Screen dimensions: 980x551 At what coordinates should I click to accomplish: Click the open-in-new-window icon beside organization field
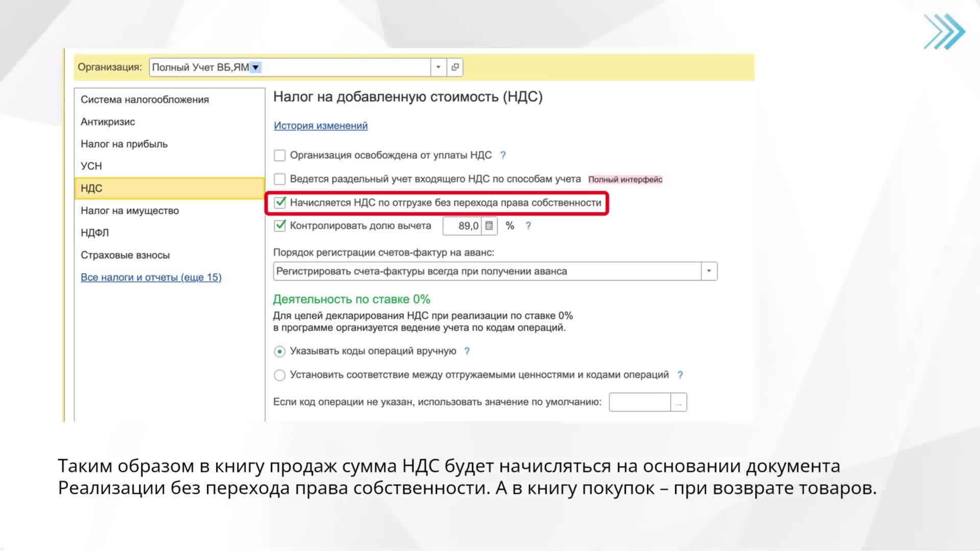[x=454, y=67]
